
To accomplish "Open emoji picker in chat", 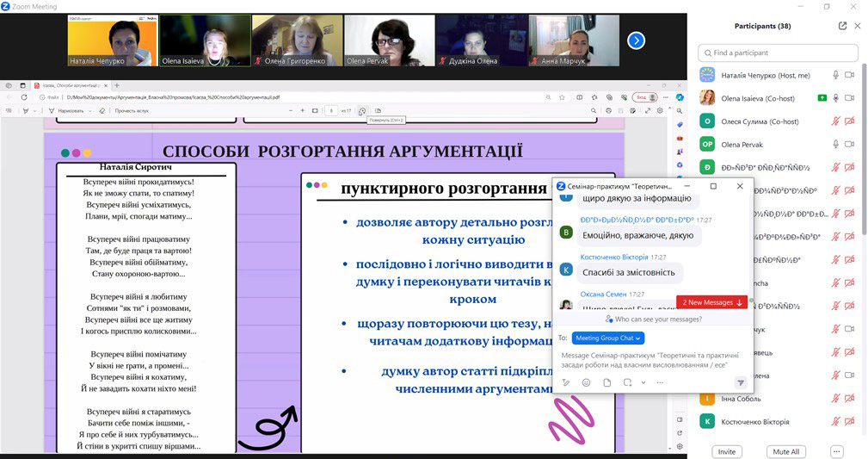I will coord(586,382).
